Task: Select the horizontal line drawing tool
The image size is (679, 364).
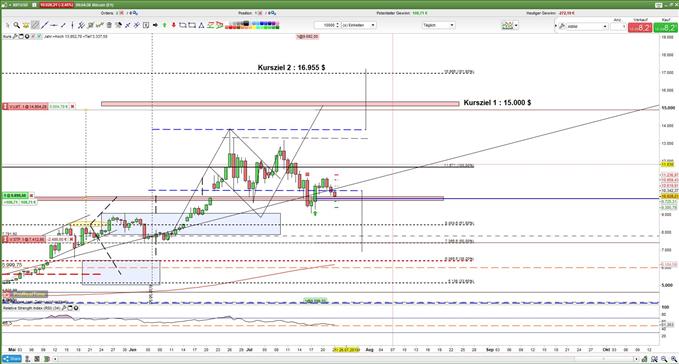Action: click(54, 26)
